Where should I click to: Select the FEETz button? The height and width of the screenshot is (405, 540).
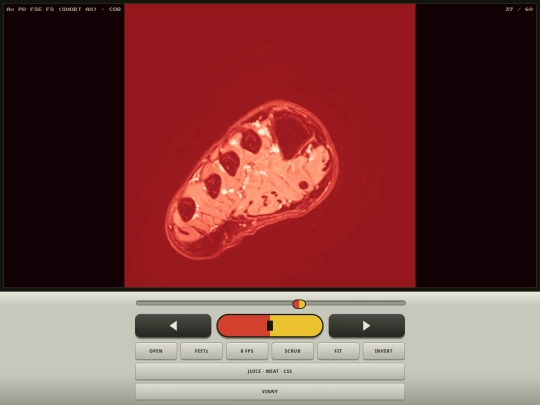tap(201, 351)
